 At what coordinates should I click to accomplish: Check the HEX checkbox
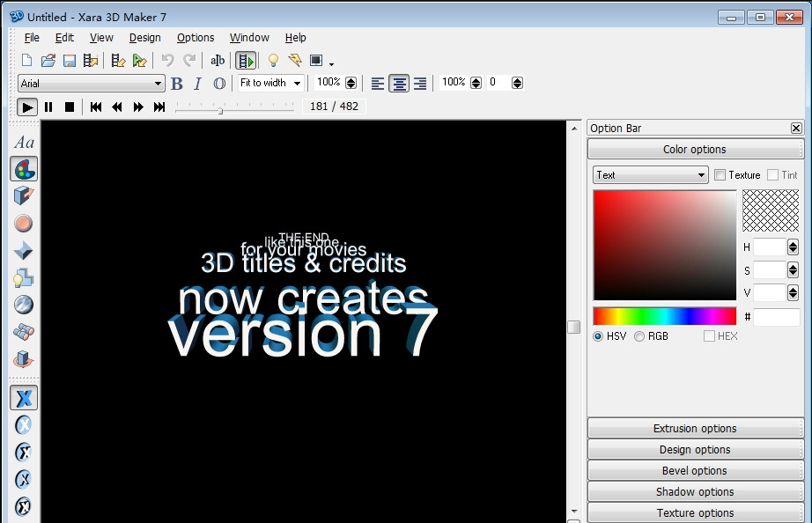click(710, 336)
